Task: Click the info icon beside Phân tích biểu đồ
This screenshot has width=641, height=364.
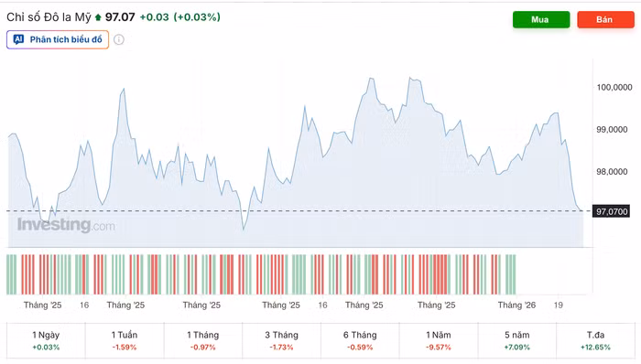Action: (118, 39)
